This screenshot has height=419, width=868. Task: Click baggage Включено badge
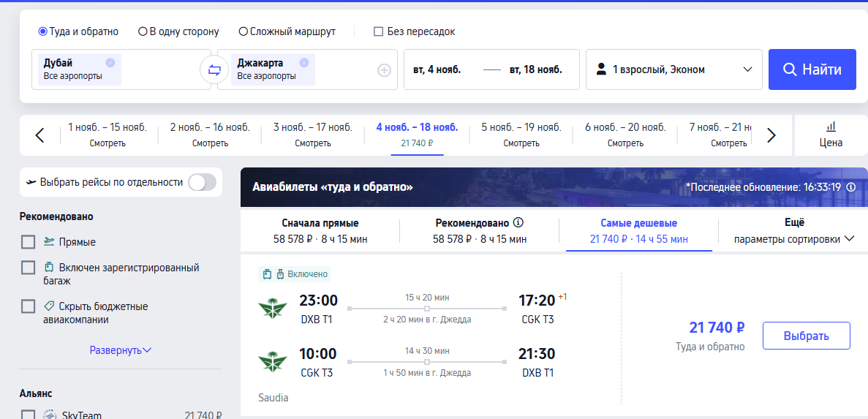pyautogui.click(x=295, y=273)
